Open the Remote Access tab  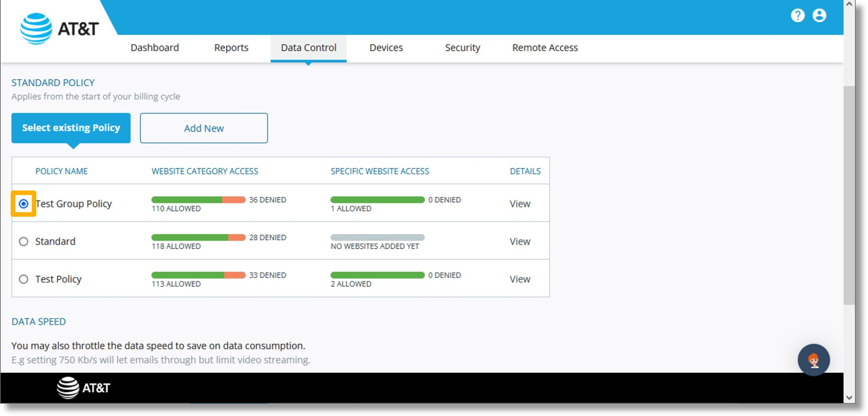[545, 47]
